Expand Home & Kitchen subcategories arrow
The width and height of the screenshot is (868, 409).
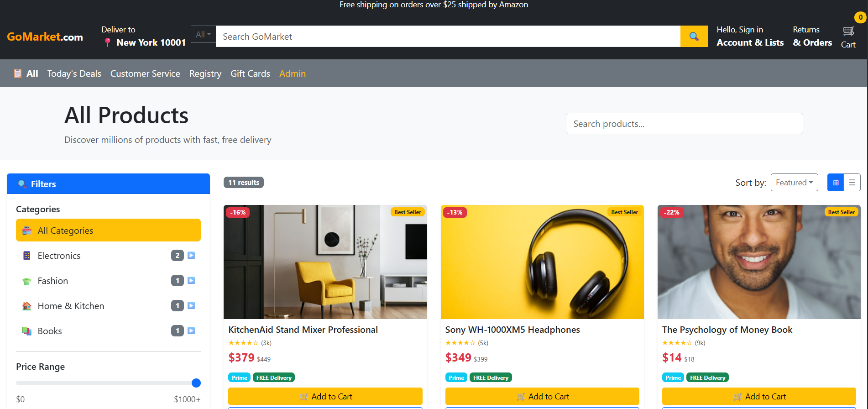[191, 306]
